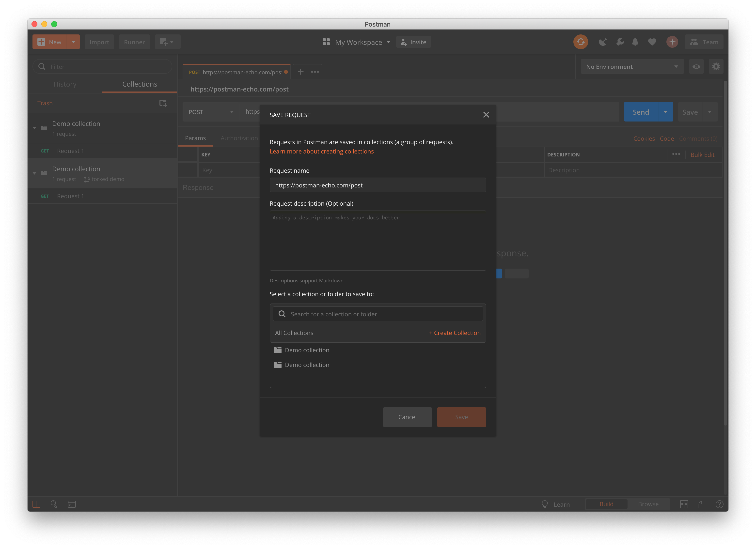Select the Params tab
Screen dimensions: 756x548
195,138
